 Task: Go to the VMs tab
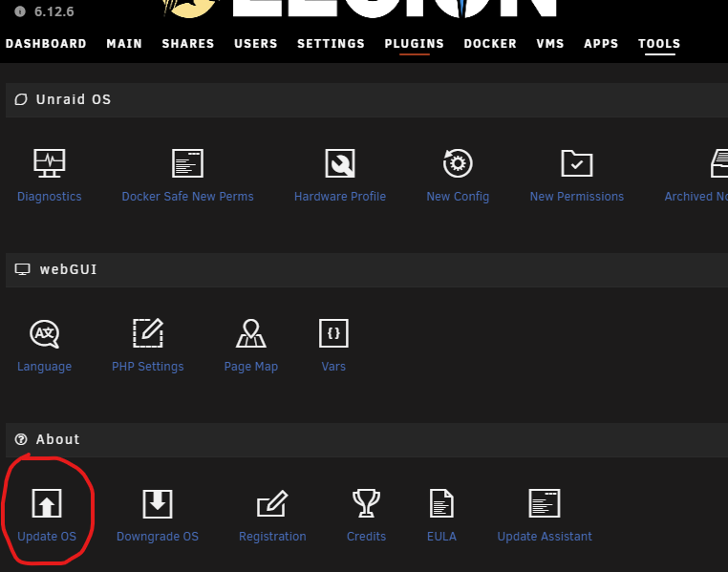click(x=550, y=44)
